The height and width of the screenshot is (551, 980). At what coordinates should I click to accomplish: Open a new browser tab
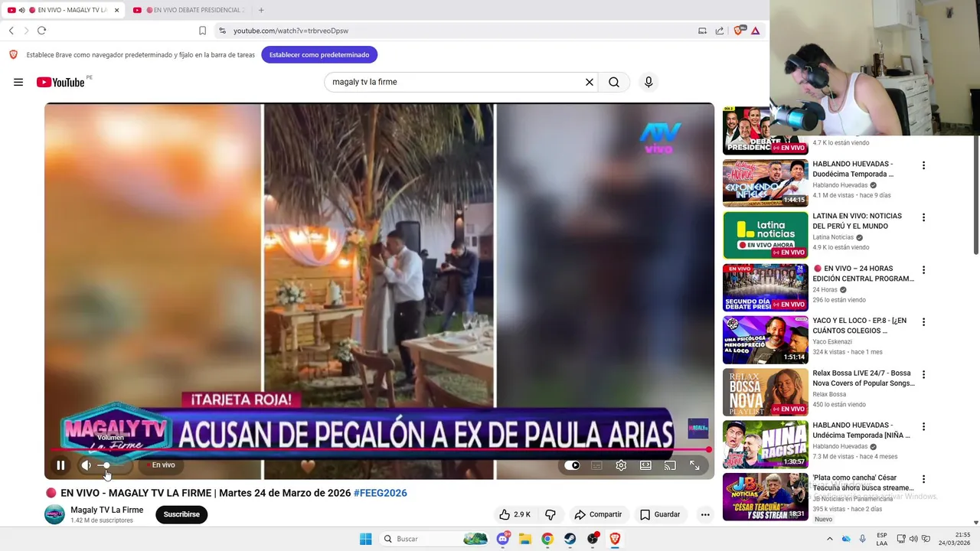pos(261,10)
